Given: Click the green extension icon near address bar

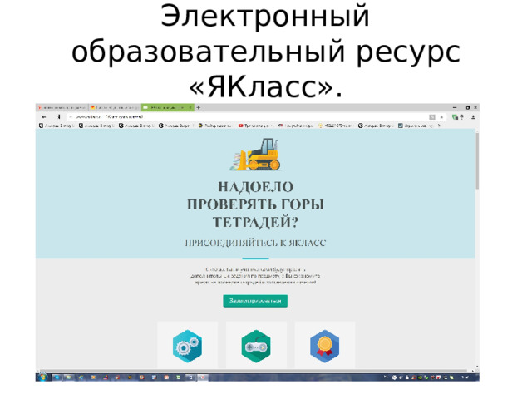Looking at the screenshot, I should [455, 117].
